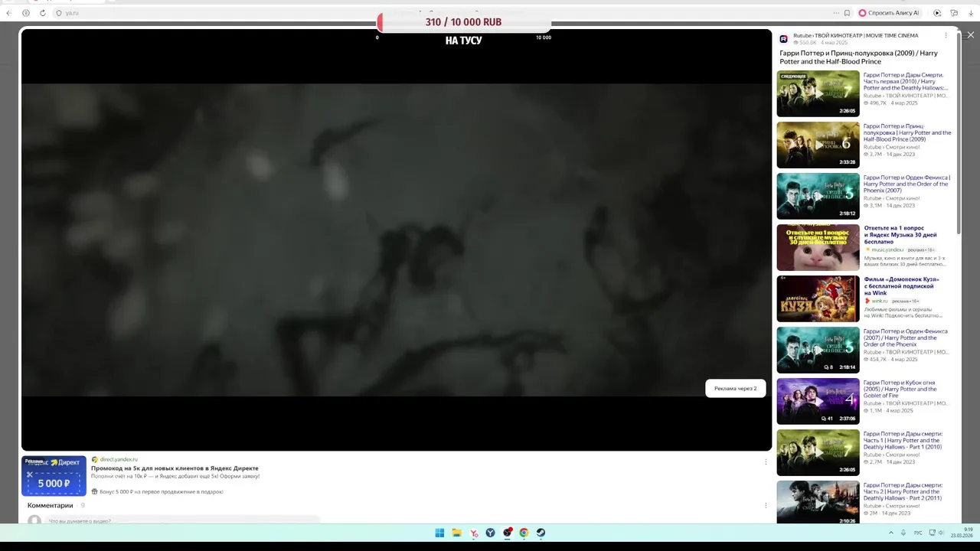This screenshot has height=551, width=980.
Task: Click the browser back arrow
Action: 9,13
